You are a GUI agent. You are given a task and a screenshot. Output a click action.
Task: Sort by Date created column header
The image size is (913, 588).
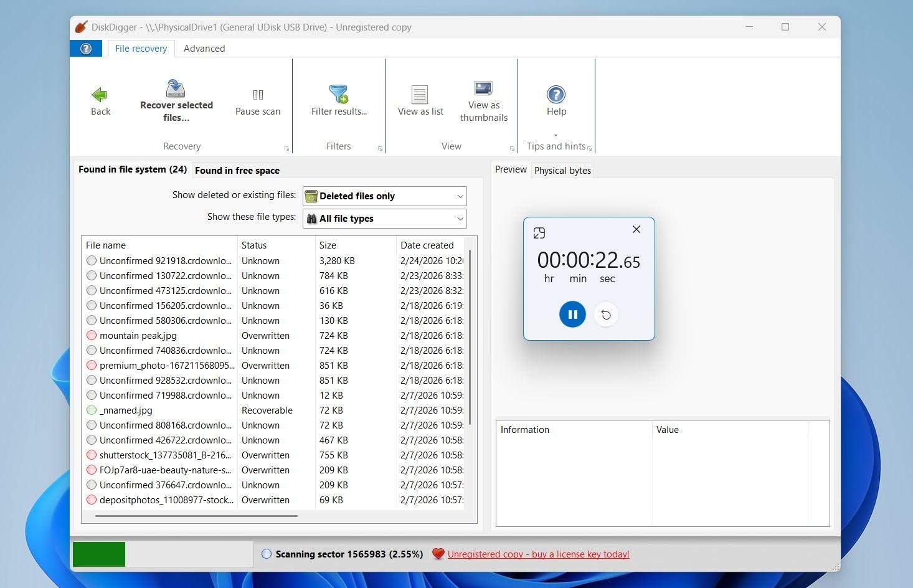[430, 245]
